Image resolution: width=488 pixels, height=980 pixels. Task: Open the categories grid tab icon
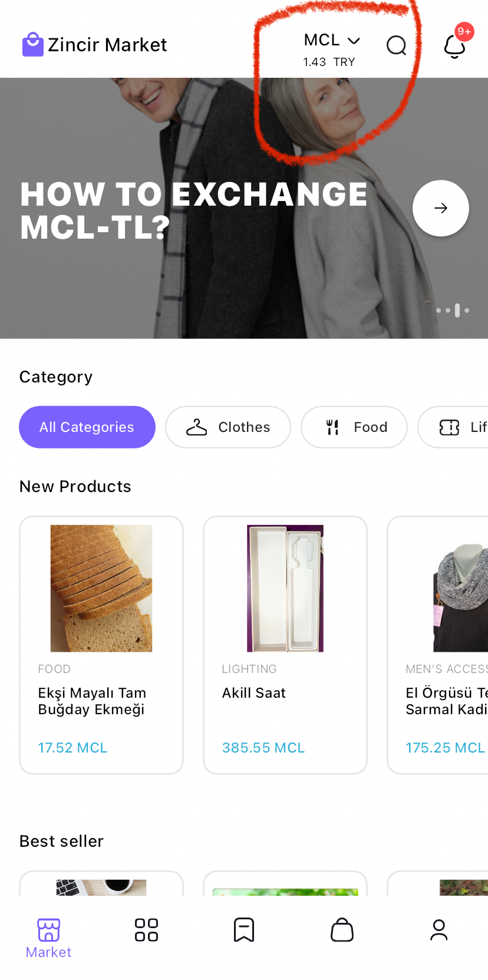(x=146, y=930)
